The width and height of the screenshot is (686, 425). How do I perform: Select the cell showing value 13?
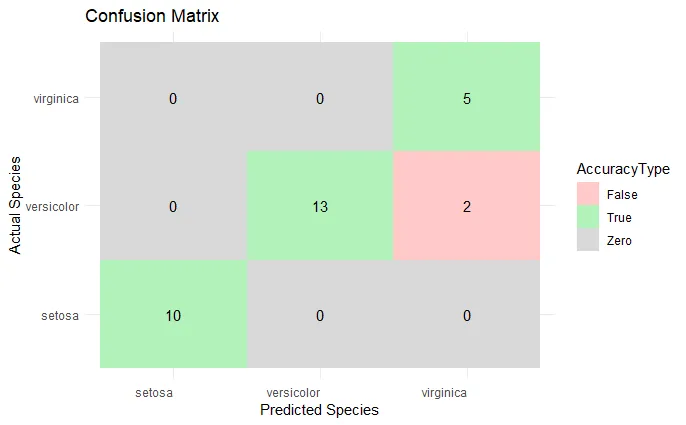coord(320,206)
